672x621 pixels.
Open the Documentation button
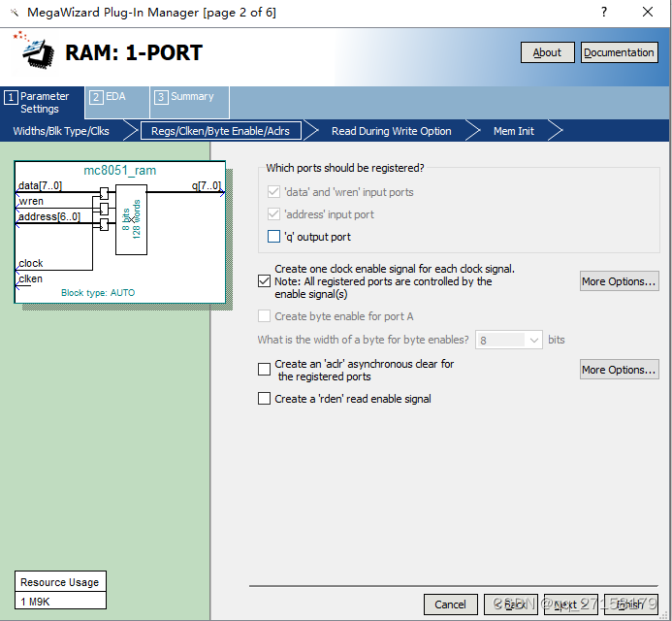click(x=619, y=52)
